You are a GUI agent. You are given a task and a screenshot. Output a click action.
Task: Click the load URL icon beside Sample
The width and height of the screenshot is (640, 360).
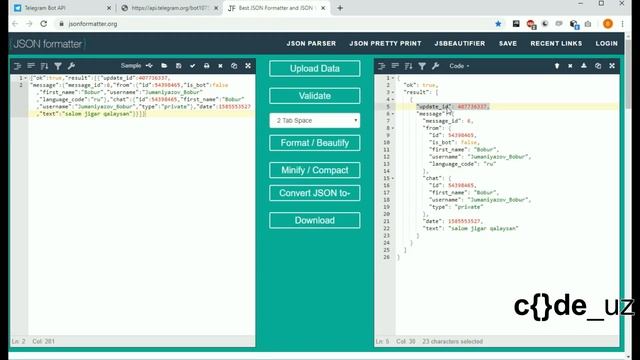(149, 66)
